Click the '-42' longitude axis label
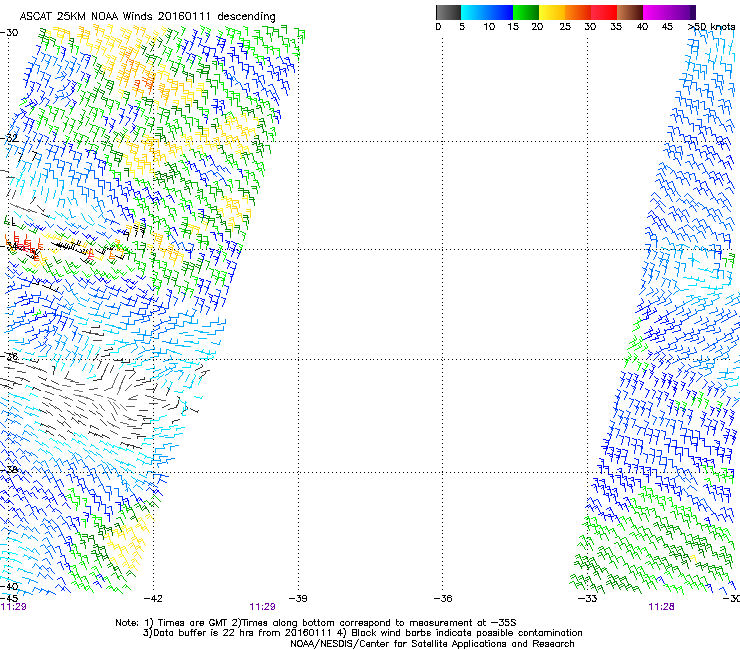 pyautogui.click(x=153, y=599)
